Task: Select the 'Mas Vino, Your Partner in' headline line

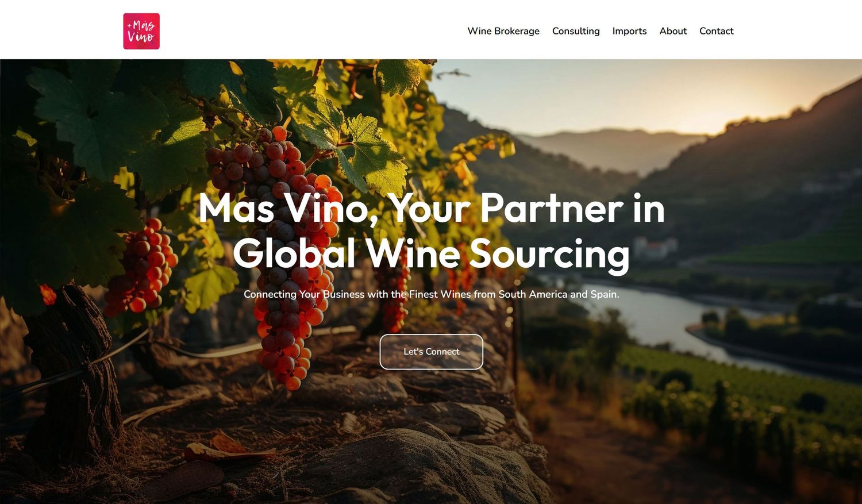Action: point(431,207)
